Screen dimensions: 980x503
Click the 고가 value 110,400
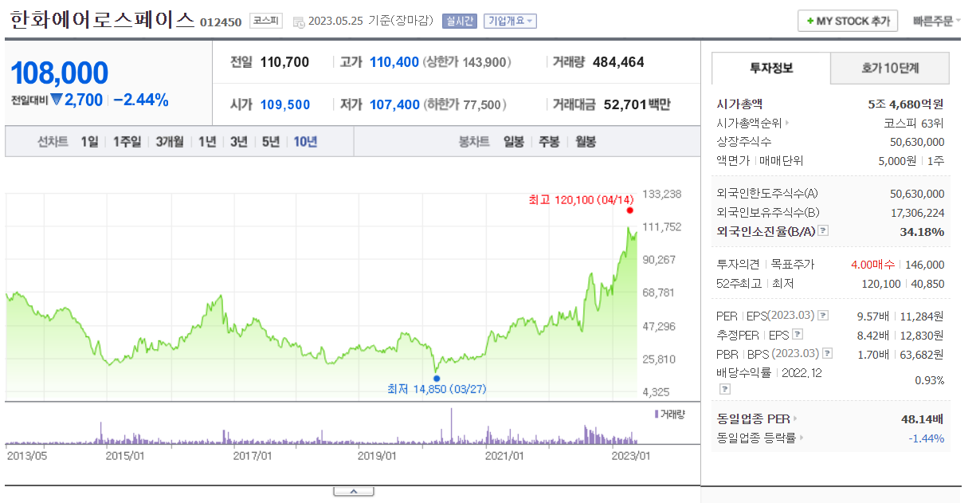point(394,62)
